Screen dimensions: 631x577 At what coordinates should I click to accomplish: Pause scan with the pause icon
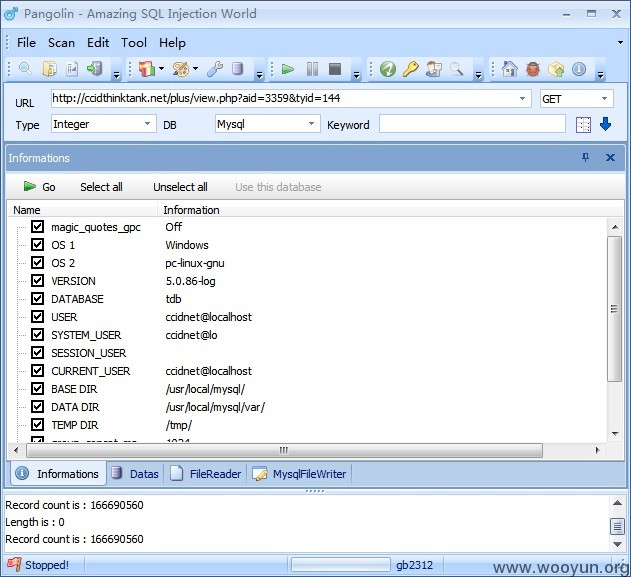(x=312, y=69)
